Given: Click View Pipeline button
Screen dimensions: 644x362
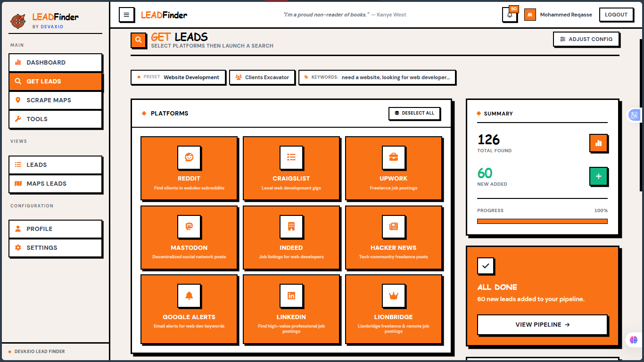Looking at the screenshot, I should pos(542,325).
